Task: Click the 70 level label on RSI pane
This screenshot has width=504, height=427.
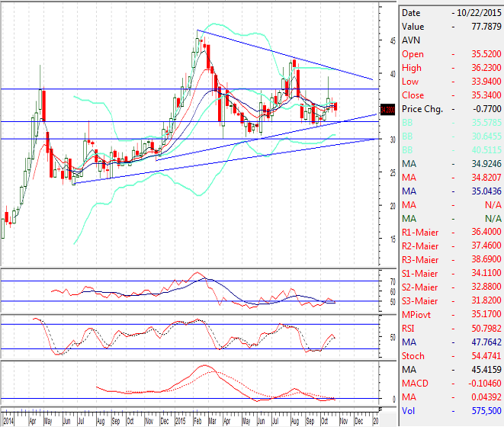Action: point(392,281)
